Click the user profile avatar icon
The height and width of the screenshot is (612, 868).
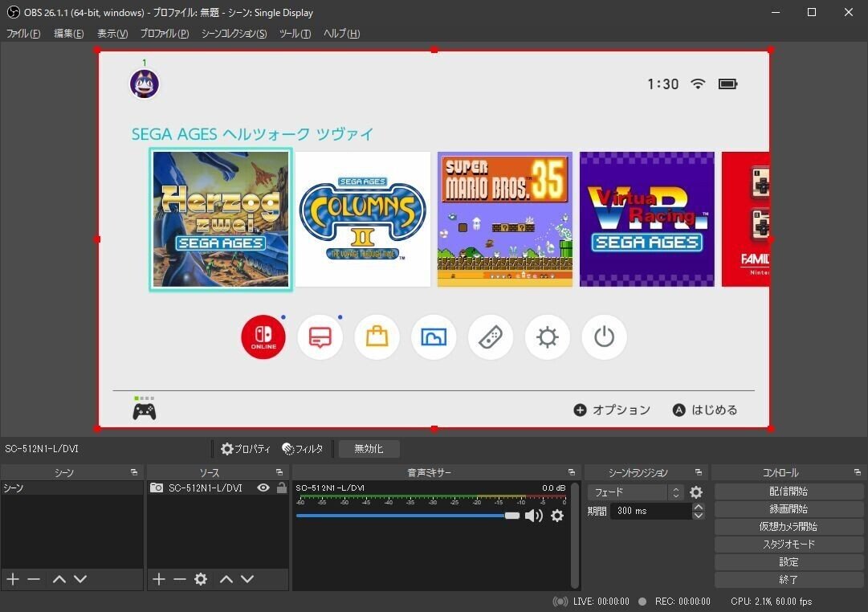coord(145,84)
